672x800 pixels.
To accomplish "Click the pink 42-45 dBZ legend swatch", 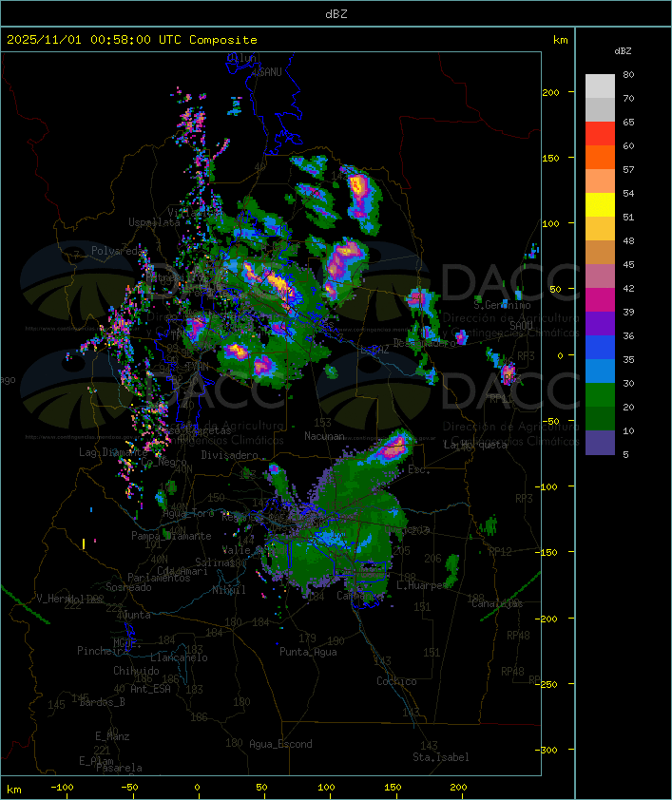I will 600,276.
